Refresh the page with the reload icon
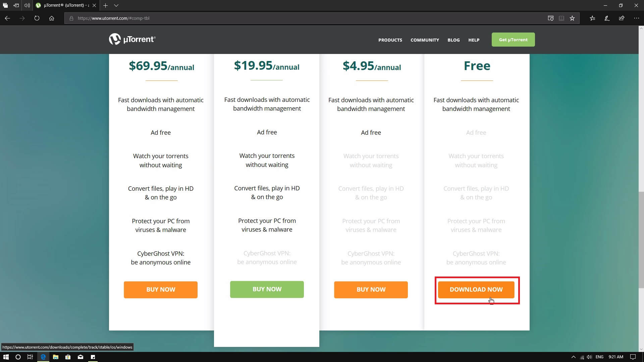Viewport: 644px width, 362px height. point(37,18)
